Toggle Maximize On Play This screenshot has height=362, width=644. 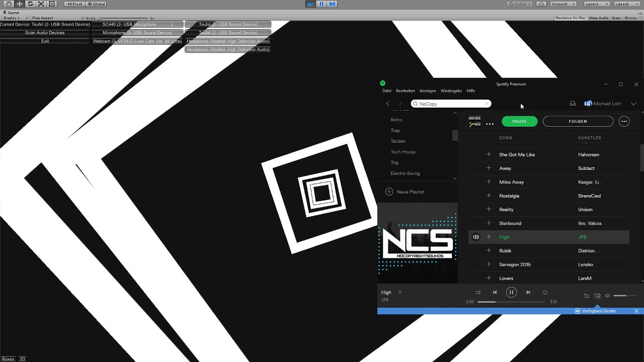pyautogui.click(x=571, y=18)
